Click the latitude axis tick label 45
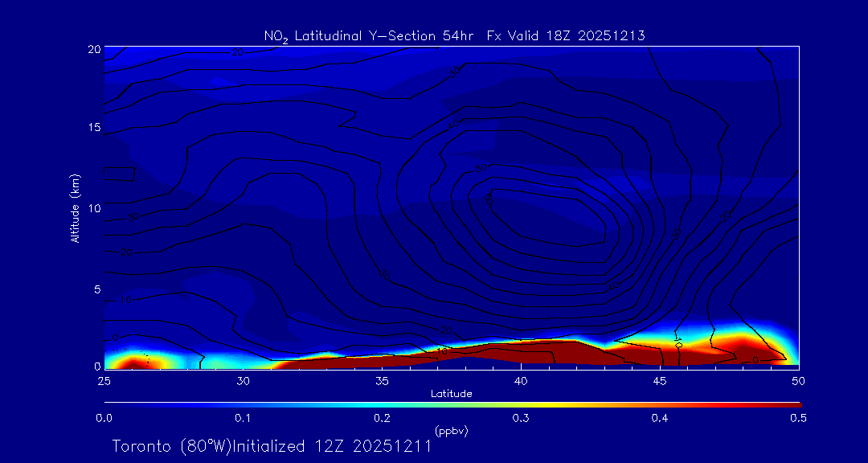 pyautogui.click(x=660, y=381)
